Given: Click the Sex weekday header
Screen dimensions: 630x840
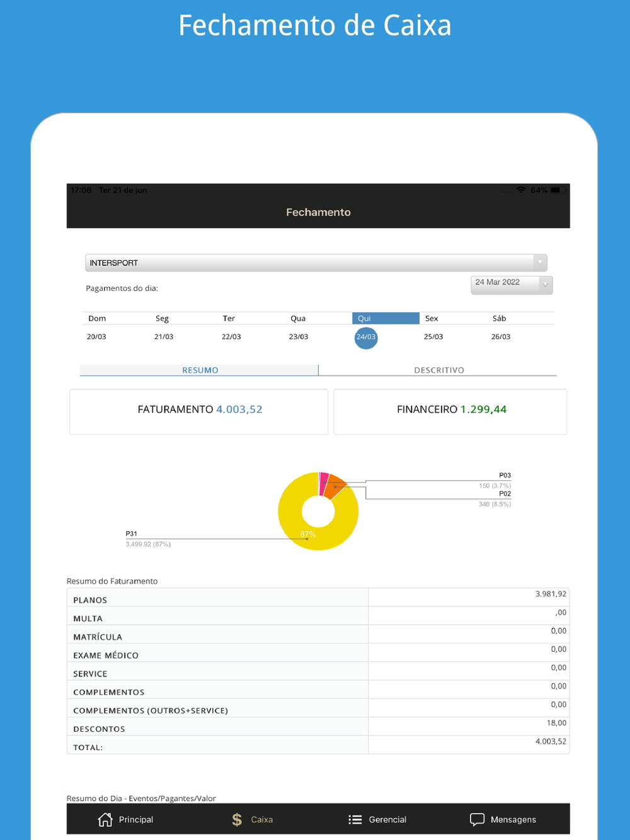Looking at the screenshot, I should [x=432, y=319].
